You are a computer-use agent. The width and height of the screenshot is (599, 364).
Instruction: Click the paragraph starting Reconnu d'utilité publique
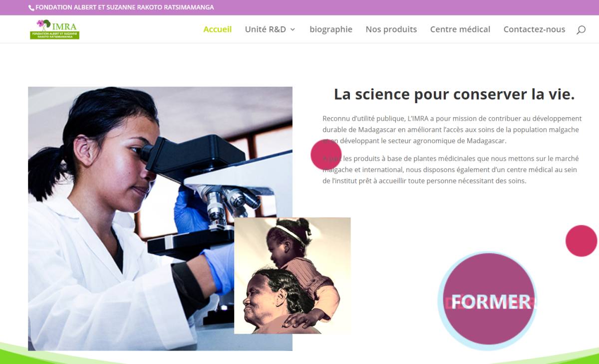(452, 130)
